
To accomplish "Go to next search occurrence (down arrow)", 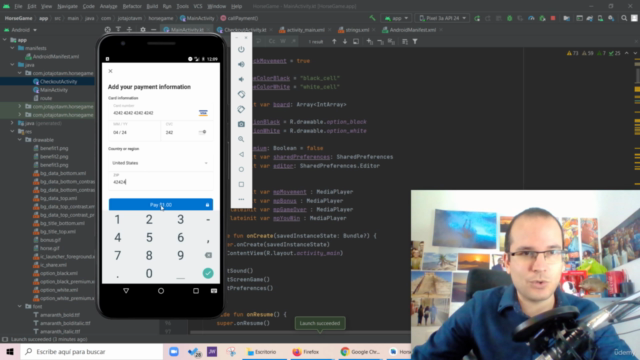I will [345, 41].
